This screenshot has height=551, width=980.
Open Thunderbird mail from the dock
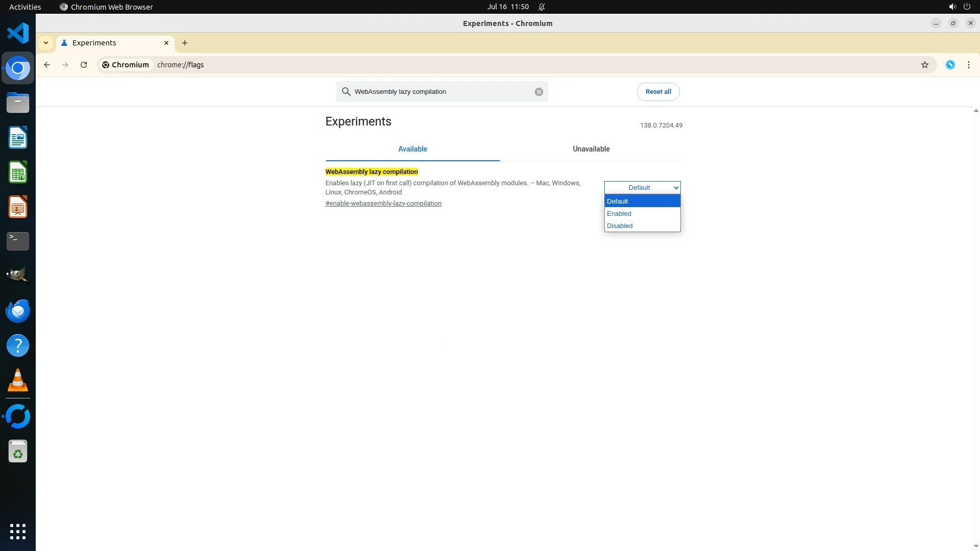click(x=18, y=311)
